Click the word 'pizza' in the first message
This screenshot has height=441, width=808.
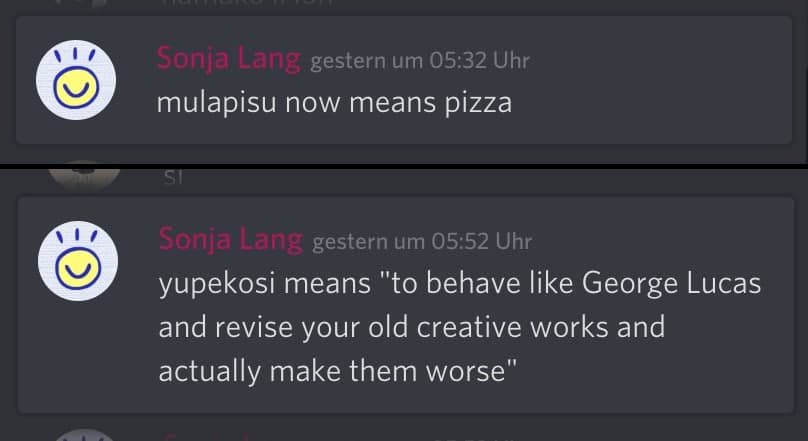tap(478, 102)
